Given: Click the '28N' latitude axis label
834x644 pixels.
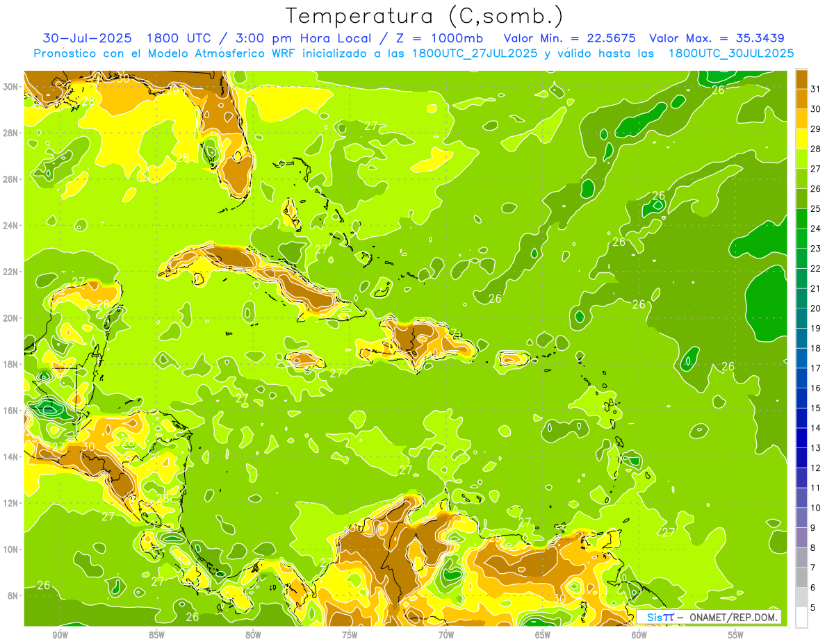Looking at the screenshot, I should click(11, 133).
